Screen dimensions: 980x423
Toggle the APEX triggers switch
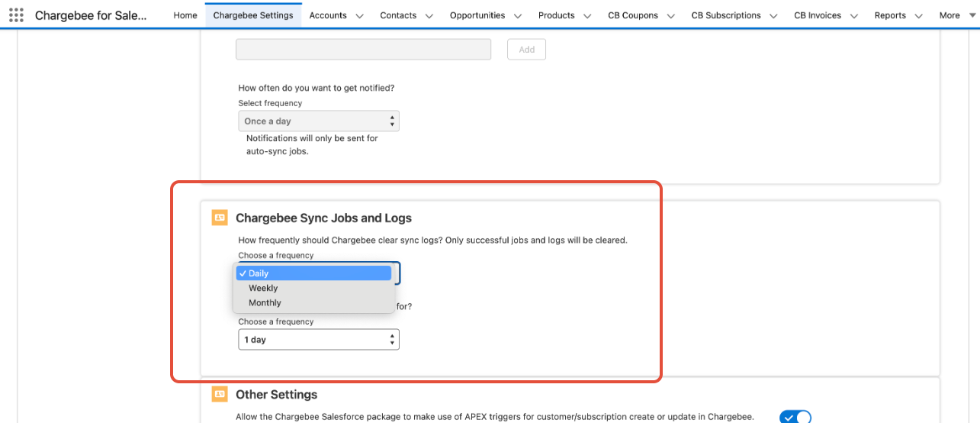(795, 417)
